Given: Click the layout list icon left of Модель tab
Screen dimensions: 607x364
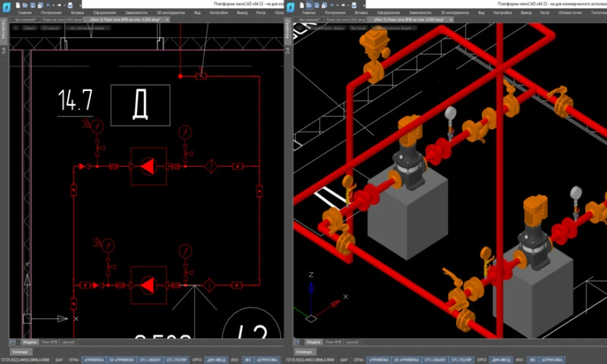Looking at the screenshot, I should [12, 342].
